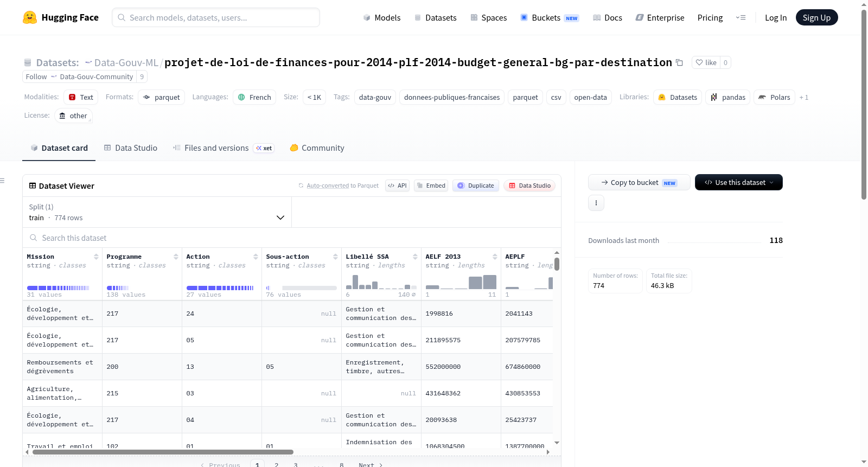Click the Embed button
868x467 pixels.
[431, 185]
